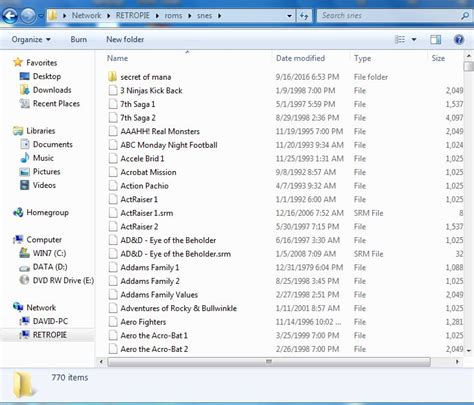Viewport: 474px width, 405px height.
Task: Select the ActRaiser 1.srm file icon
Action: pos(113,213)
